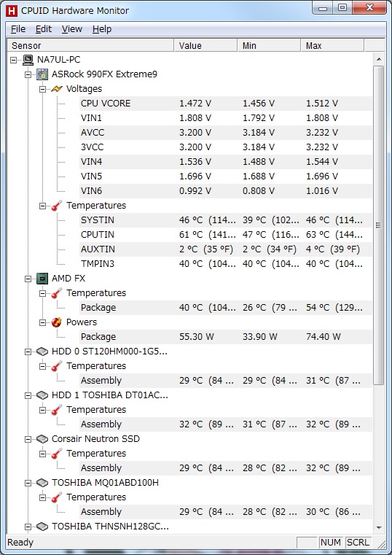Collapse the TOSHIBA THNSNH128GC node
The image size is (392, 555).
[x=28, y=527]
